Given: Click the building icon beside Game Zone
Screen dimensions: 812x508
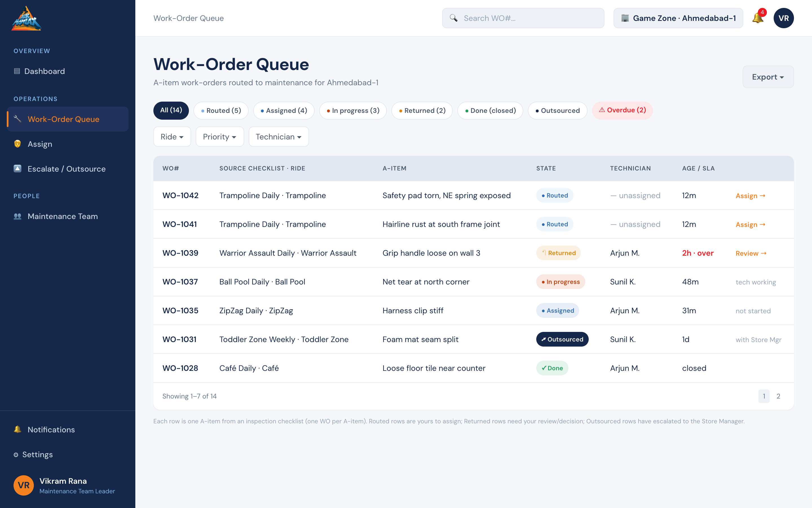Looking at the screenshot, I should click(x=625, y=18).
